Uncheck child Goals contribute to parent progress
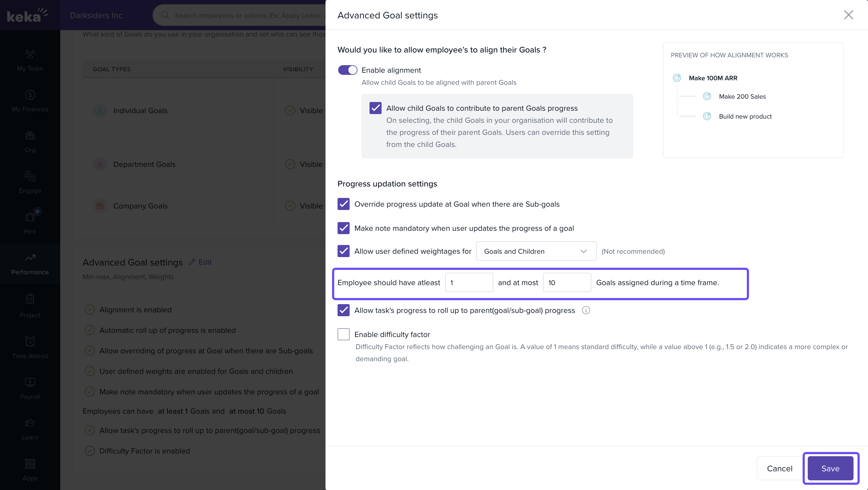Image resolution: width=868 pixels, height=490 pixels. click(375, 108)
